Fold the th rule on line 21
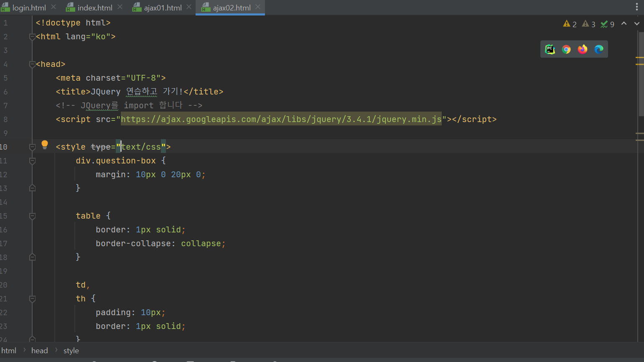This screenshot has height=362, width=644. coord(32,299)
